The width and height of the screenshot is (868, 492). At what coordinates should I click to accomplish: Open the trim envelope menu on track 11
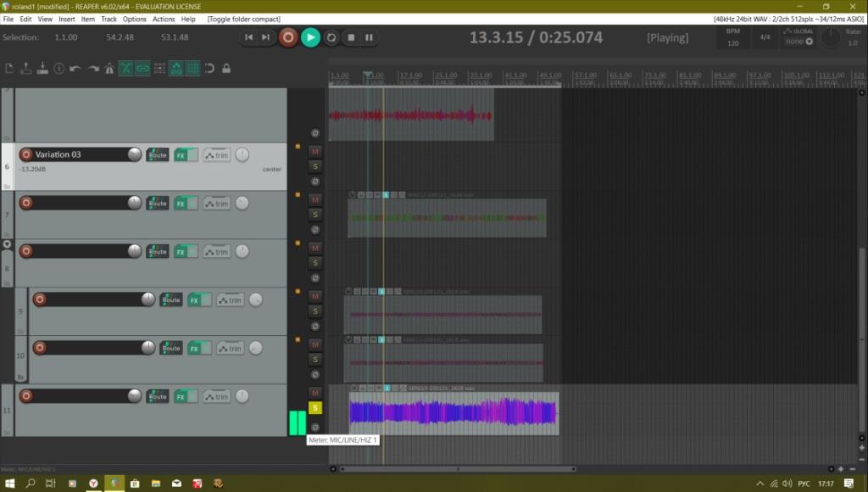coord(216,396)
